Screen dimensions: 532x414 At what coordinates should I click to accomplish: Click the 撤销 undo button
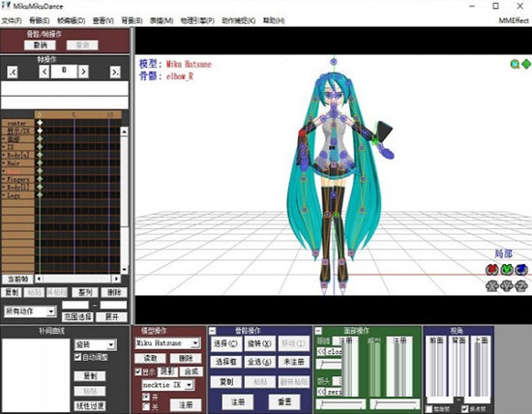point(40,45)
